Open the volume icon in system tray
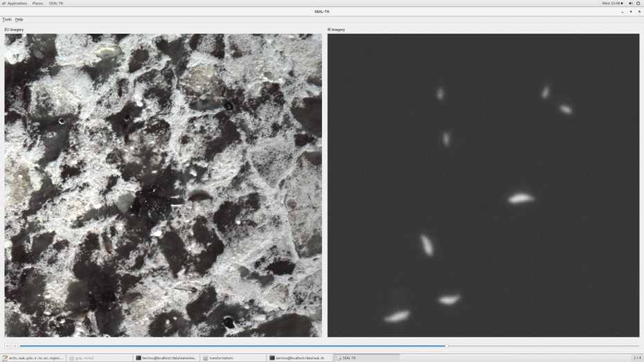644x362 pixels. [x=630, y=3]
